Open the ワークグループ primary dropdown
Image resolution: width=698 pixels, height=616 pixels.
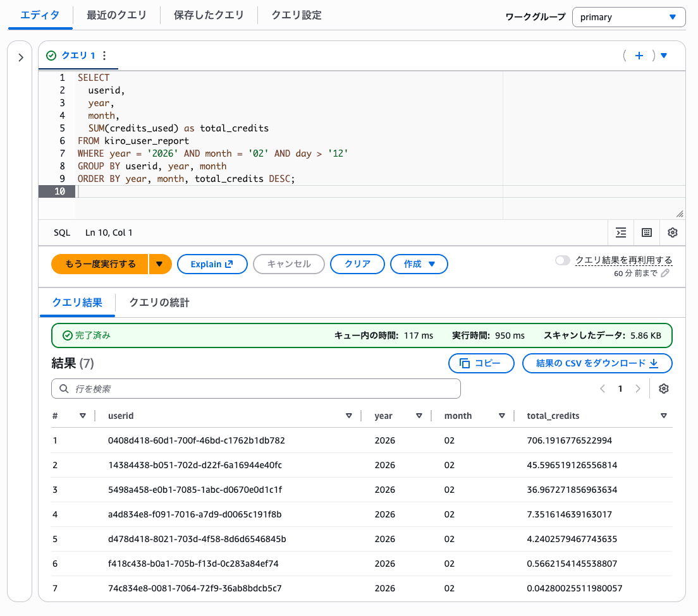[x=628, y=17]
